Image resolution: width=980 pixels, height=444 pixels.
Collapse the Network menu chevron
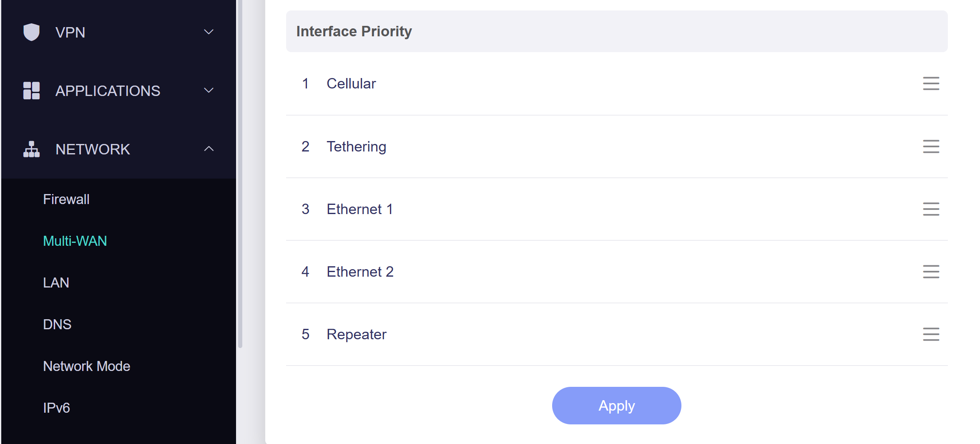209,149
